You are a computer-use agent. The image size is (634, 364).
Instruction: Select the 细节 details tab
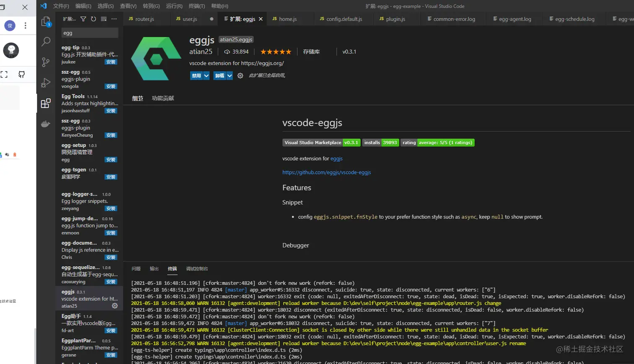tap(138, 98)
